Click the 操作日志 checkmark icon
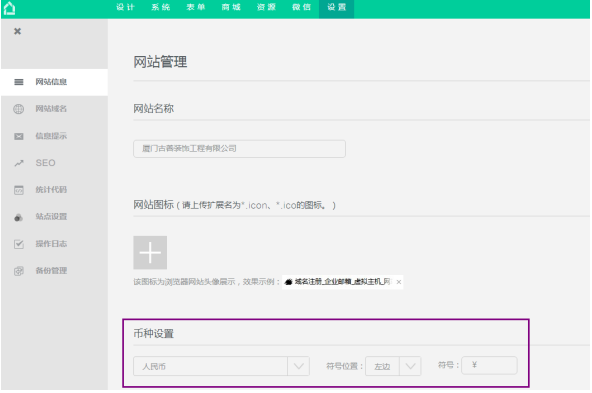This screenshot has width=592, height=393. coord(18,244)
